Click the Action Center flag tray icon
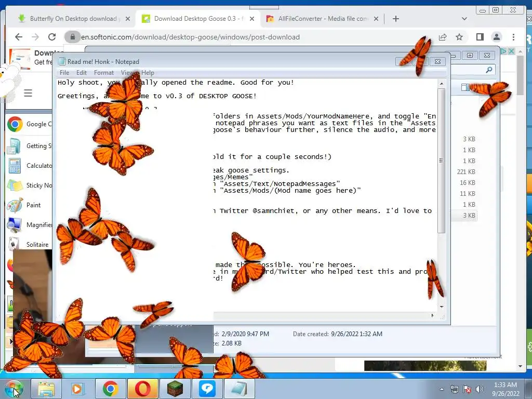 [467, 389]
